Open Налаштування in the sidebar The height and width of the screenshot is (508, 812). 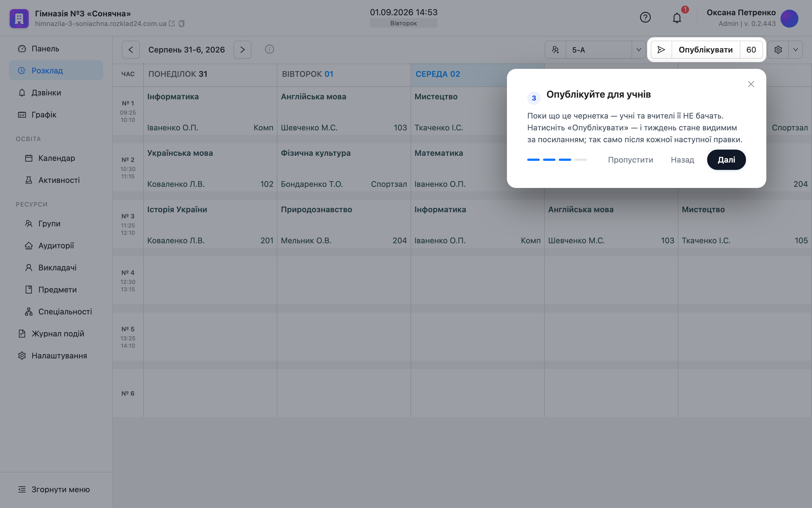click(x=56, y=356)
